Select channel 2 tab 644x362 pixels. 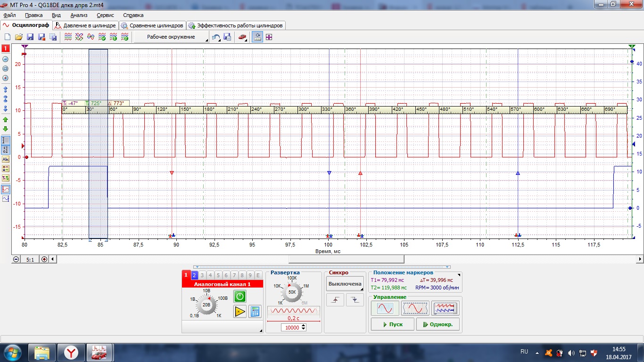coord(194,276)
